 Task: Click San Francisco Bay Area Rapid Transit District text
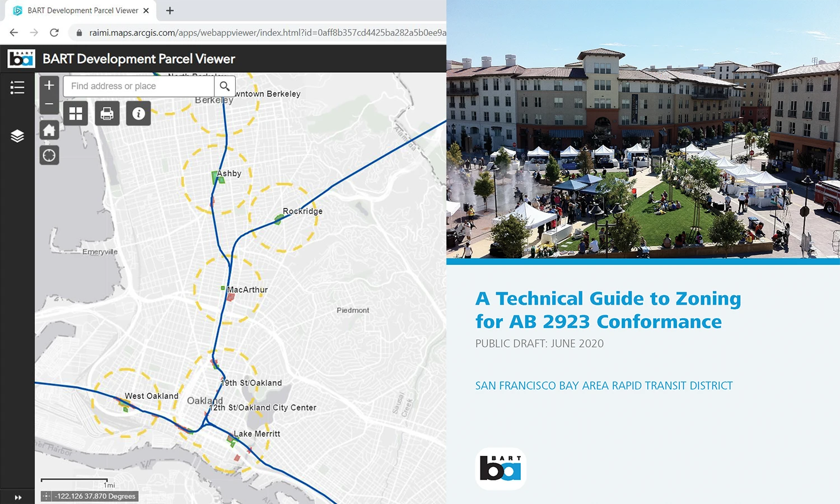pos(604,386)
